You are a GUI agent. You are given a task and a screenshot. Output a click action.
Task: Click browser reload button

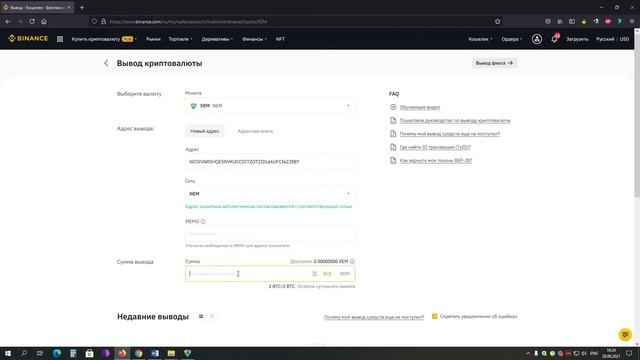[32, 21]
